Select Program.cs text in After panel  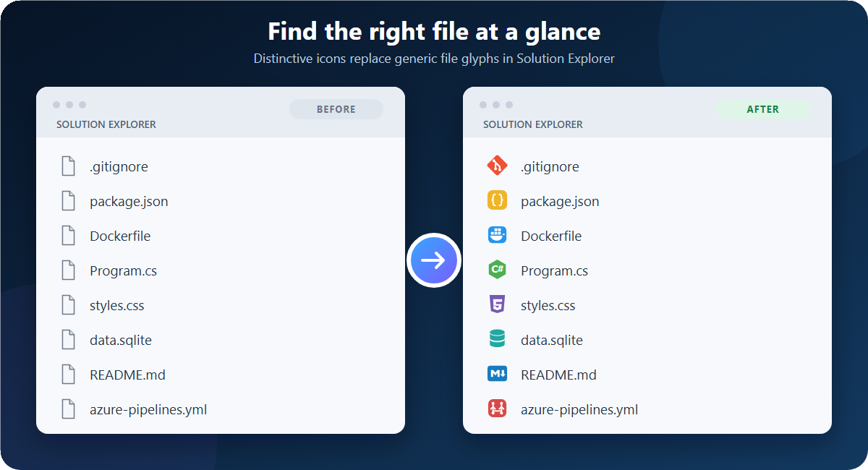click(x=554, y=271)
